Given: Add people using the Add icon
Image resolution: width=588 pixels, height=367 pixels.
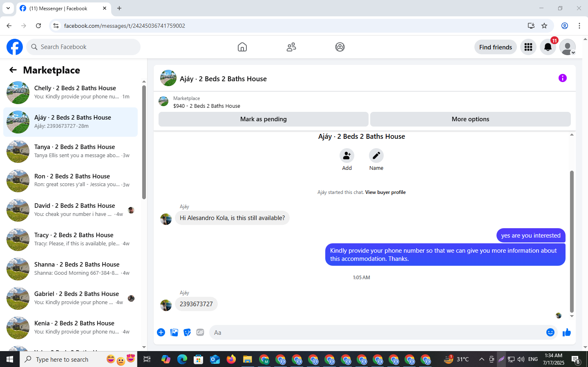Looking at the screenshot, I should coord(347,156).
